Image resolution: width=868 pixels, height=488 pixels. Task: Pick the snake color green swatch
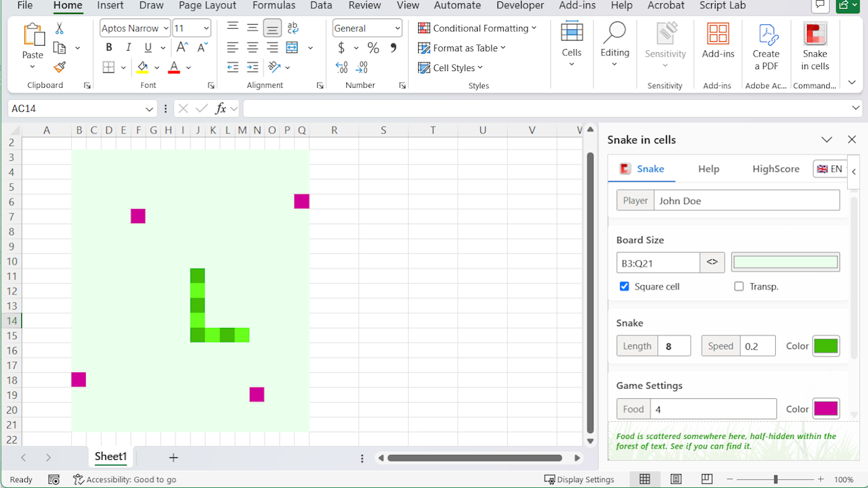pyautogui.click(x=826, y=346)
